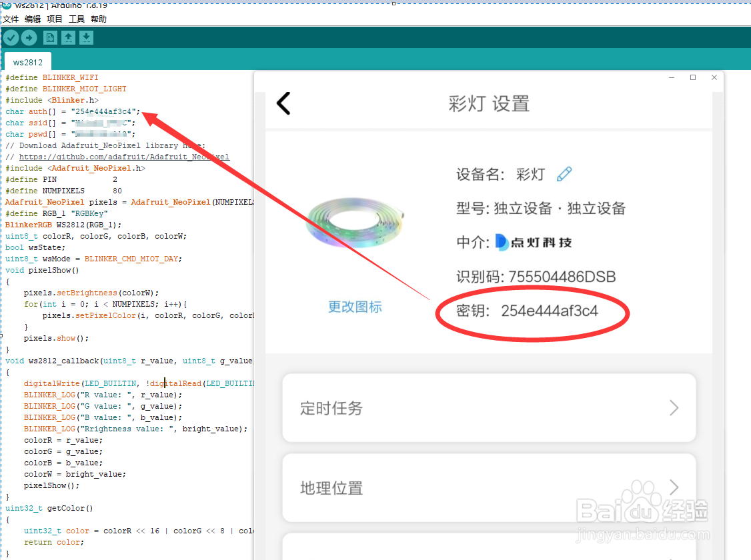751x560 pixels.
Task: Click the void pixelShow() line
Action: (42, 271)
